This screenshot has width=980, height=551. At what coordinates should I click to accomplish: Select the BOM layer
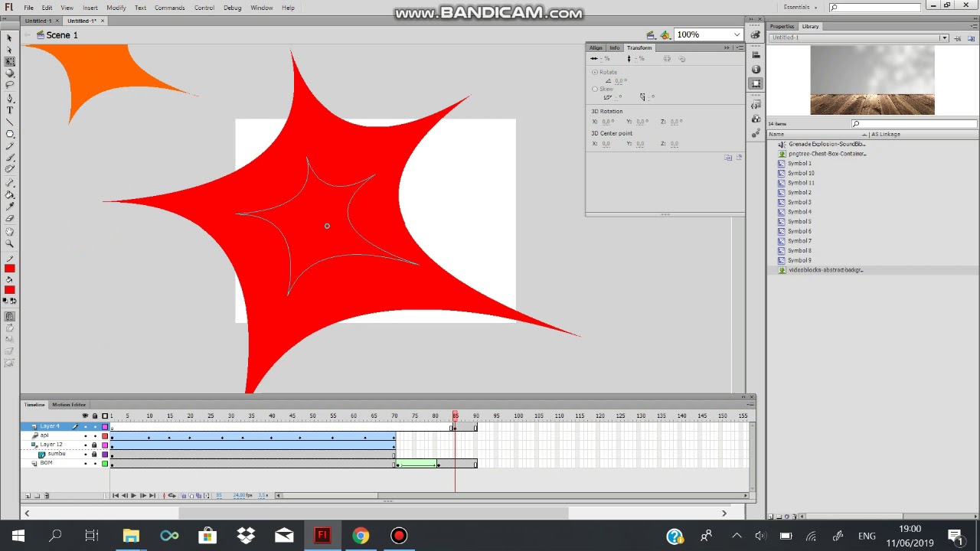[x=46, y=463]
